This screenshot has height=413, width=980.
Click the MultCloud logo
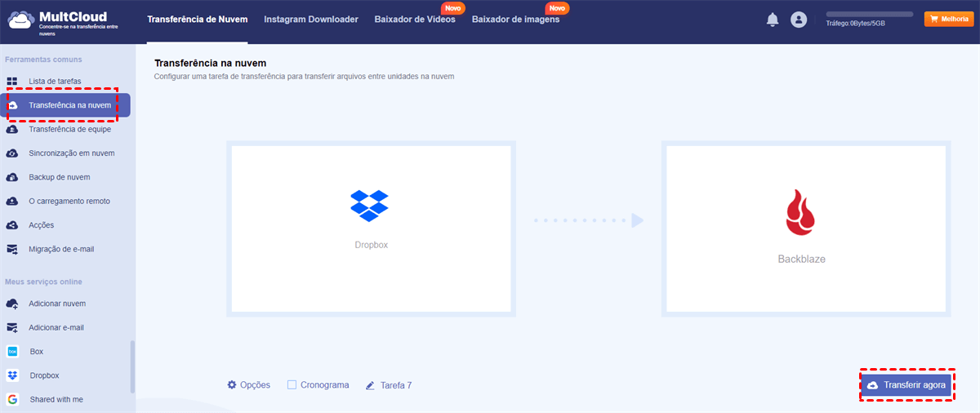pyautogui.click(x=61, y=20)
